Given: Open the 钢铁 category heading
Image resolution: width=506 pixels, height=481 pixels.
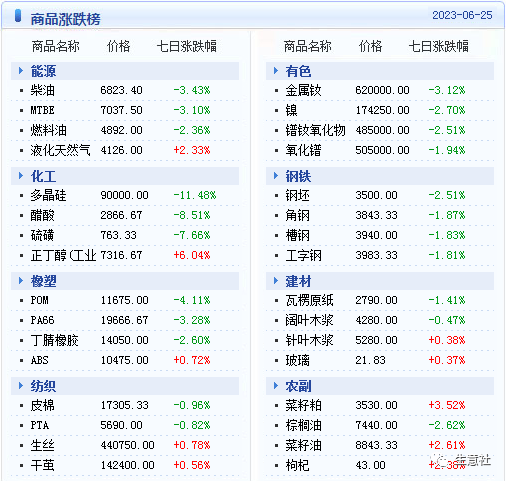Looking at the screenshot, I should point(298,176).
